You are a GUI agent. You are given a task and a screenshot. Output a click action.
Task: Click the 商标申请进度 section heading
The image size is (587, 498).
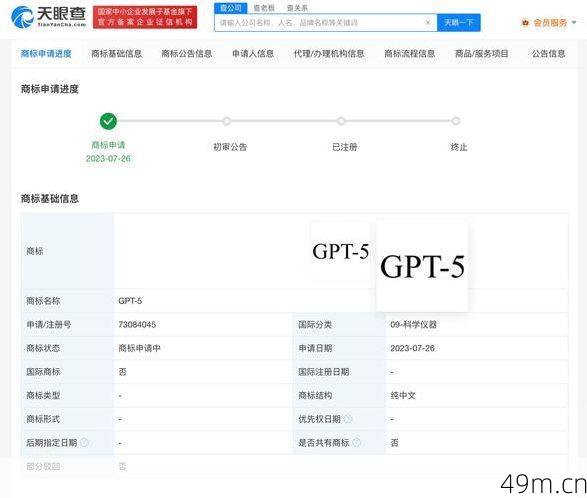[49, 89]
